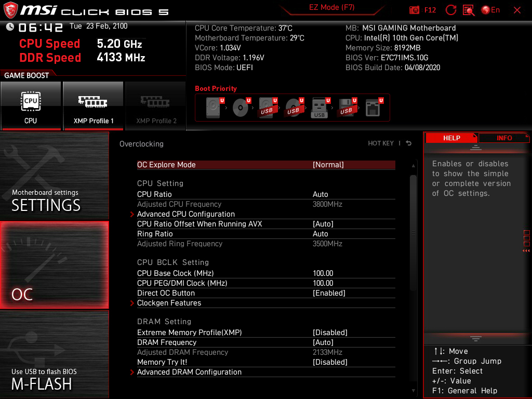Click the circular reset/refresh icon in top bar

click(450, 10)
